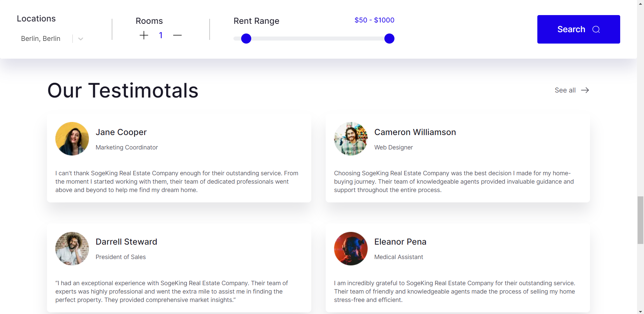
Task: Open the Locations dropdown chevron
Action: (x=80, y=39)
